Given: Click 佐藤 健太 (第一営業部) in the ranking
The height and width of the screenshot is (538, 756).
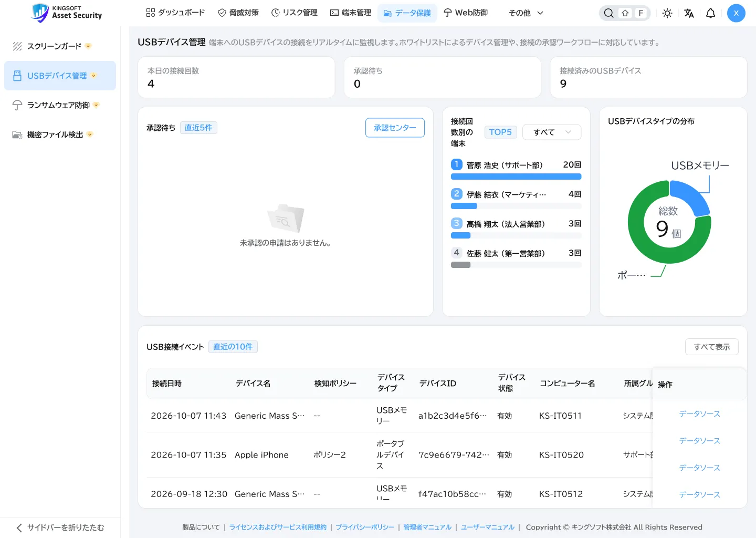Looking at the screenshot, I should (x=506, y=253).
